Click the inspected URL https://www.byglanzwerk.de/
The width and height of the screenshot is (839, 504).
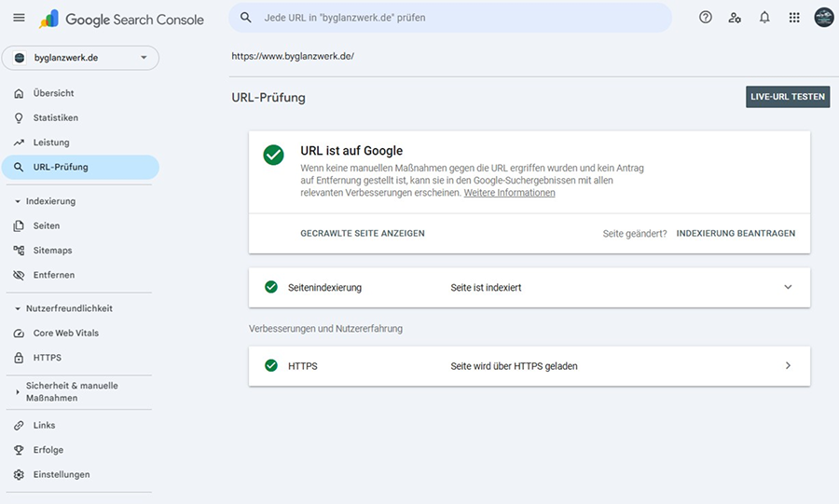(x=293, y=56)
